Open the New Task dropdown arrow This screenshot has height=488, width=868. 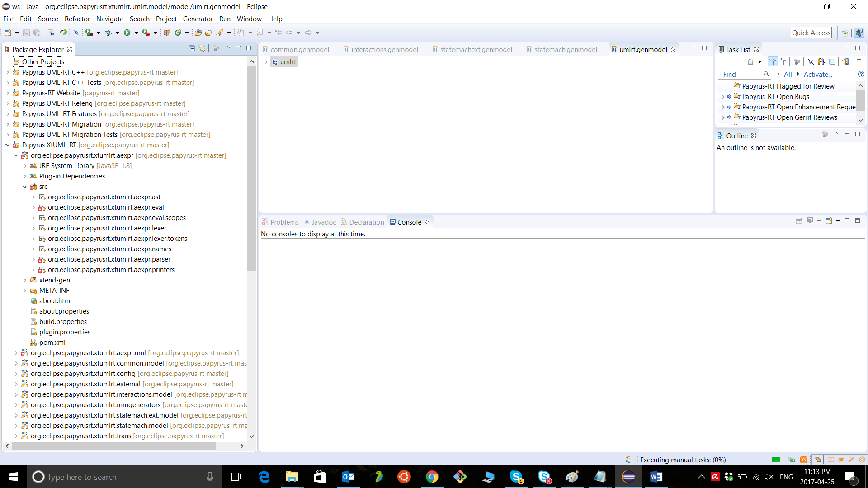point(759,62)
